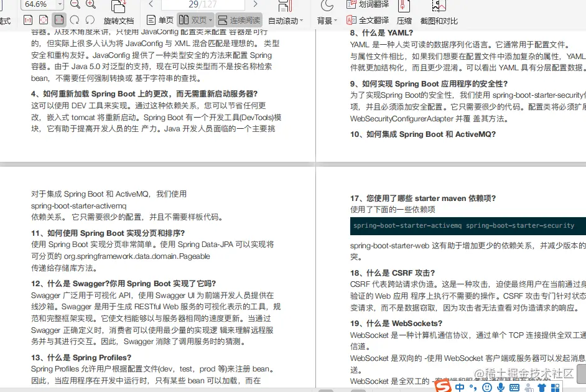This screenshot has width=586, height=392.
Task: Click the 压缩 compress icon
Action: pos(404,6)
